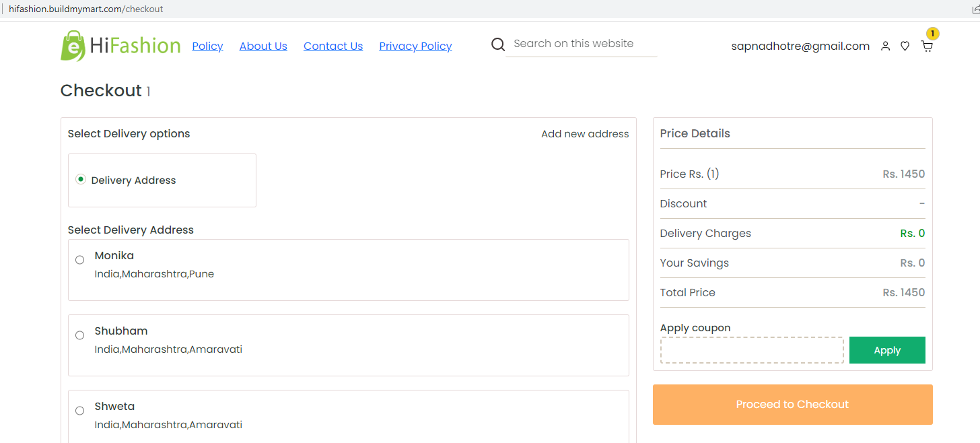This screenshot has height=443, width=980.
Task: Click the Monika address name
Action: click(x=114, y=256)
